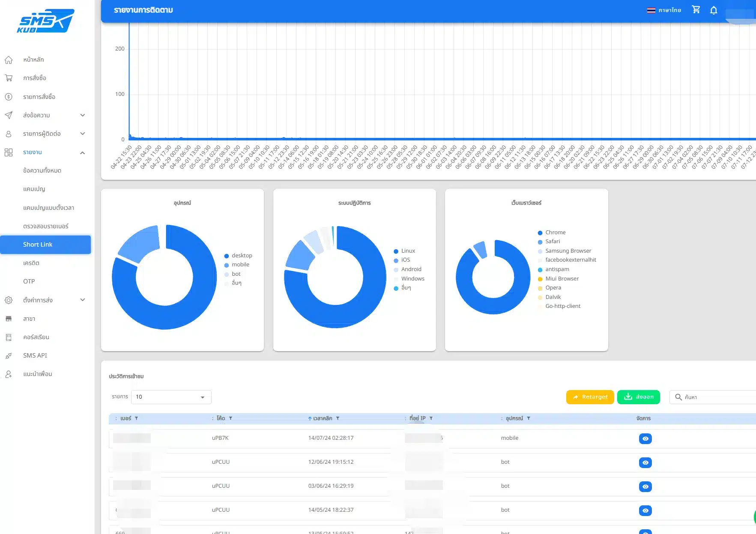Click the SMS KUB logo
The image size is (756, 534).
(x=45, y=21)
